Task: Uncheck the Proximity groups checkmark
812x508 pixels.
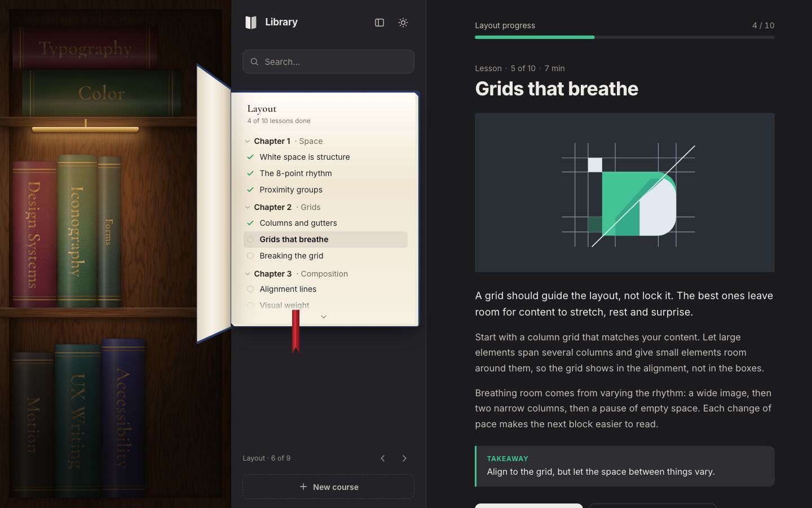Action: point(250,190)
